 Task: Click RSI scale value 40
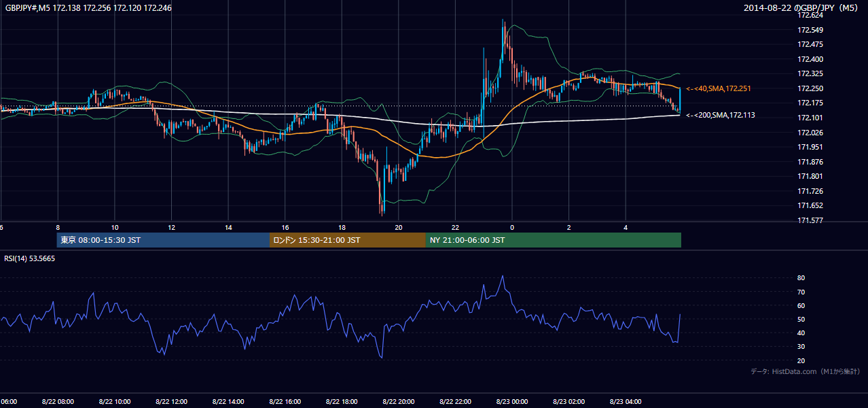pyautogui.click(x=801, y=333)
